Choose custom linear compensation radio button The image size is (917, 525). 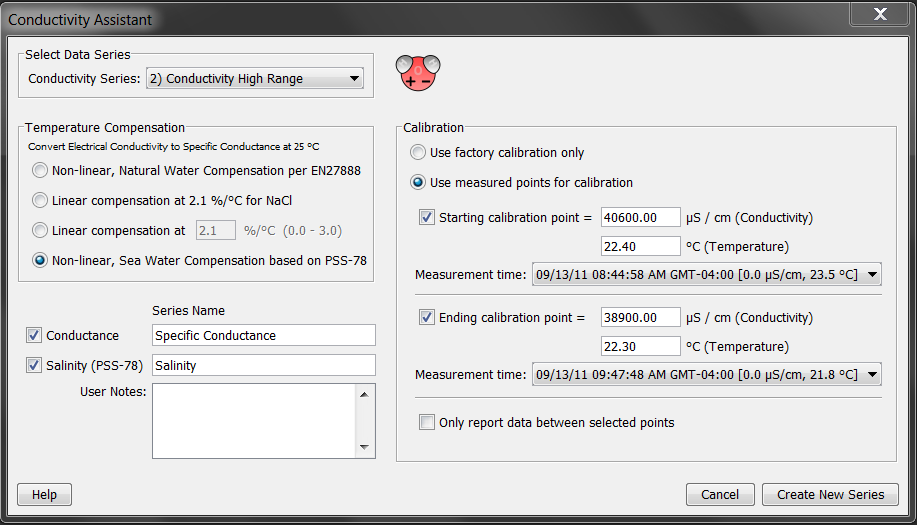tap(40, 230)
